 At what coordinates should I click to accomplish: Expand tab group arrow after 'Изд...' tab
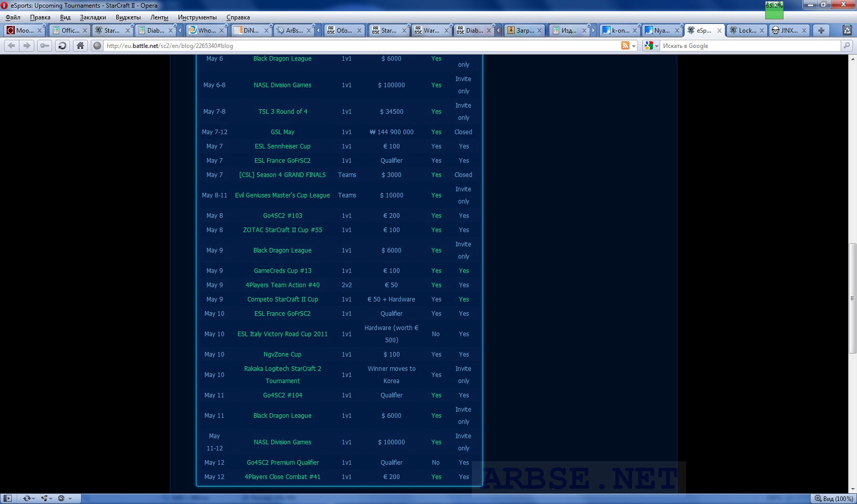coord(593,31)
